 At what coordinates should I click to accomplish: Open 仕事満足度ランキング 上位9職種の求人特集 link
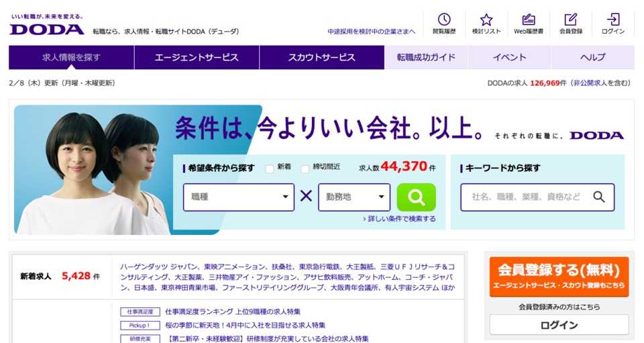(233, 311)
